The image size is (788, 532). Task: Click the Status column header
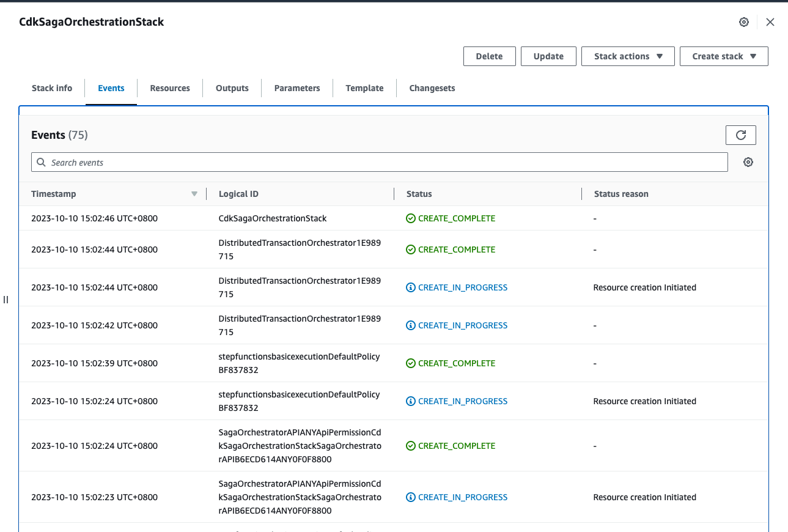point(419,194)
